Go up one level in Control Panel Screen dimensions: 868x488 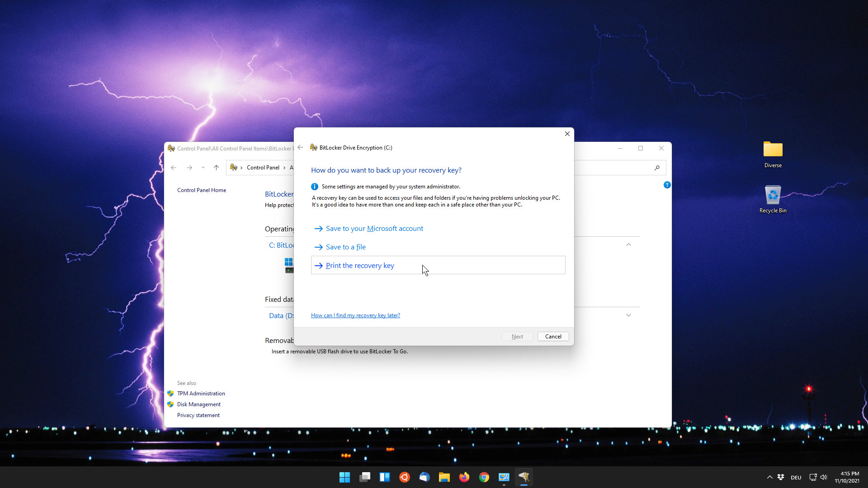216,168
